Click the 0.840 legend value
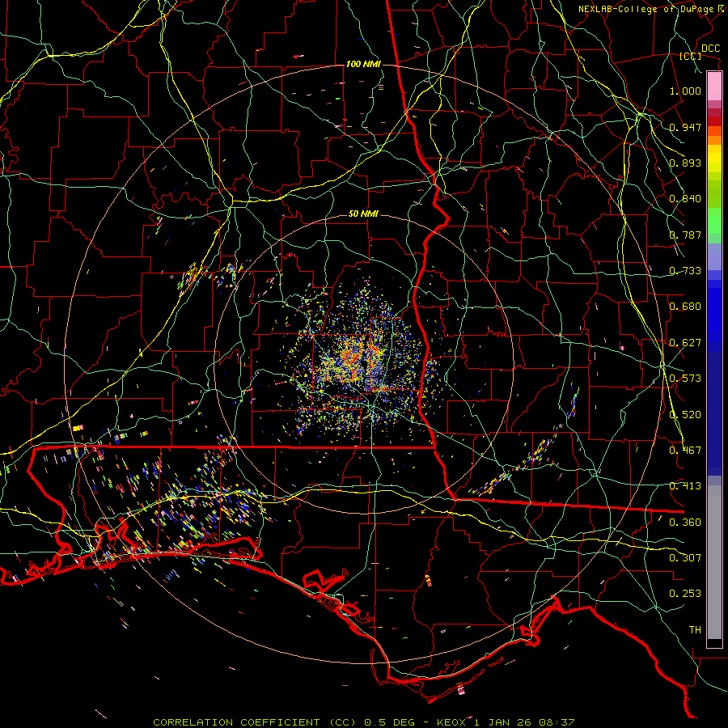Screen dimensions: 728x728 point(685,199)
